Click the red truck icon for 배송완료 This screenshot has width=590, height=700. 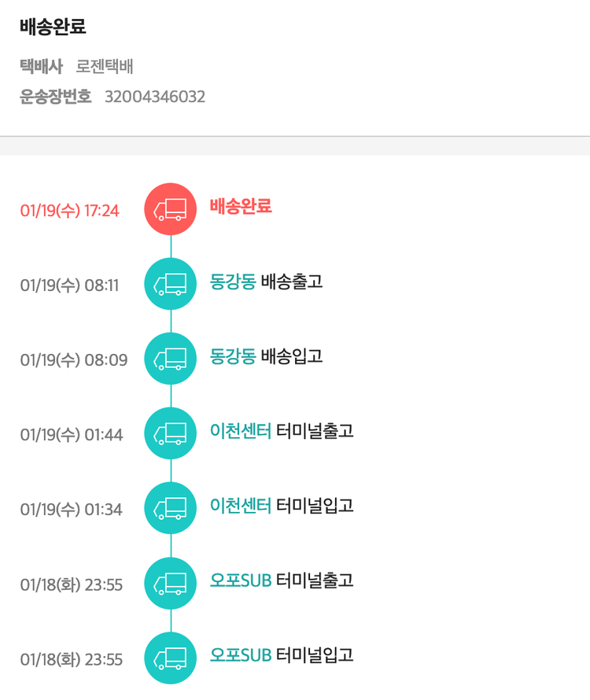point(170,209)
